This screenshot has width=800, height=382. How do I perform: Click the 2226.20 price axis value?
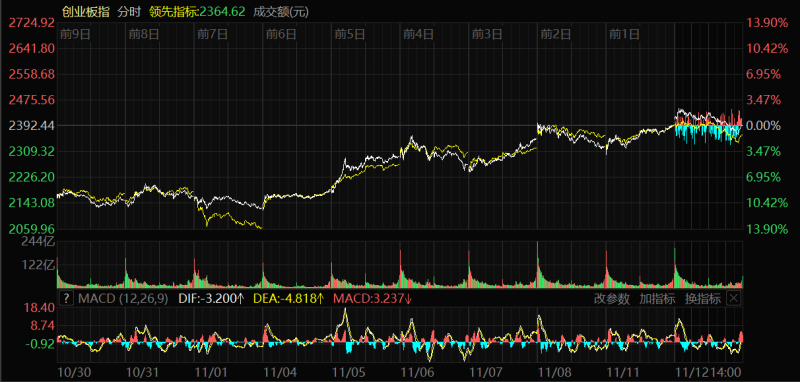pos(31,177)
